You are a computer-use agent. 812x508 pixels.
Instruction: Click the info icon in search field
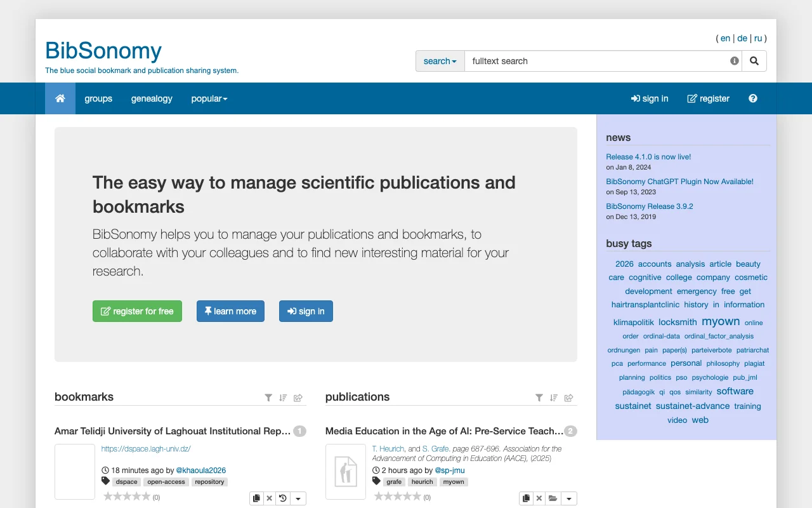click(x=735, y=61)
